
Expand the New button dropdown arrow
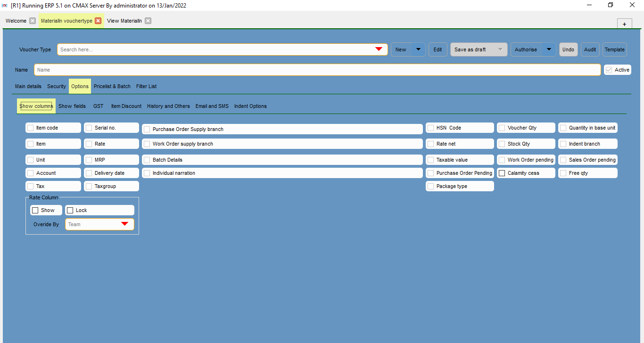(418, 49)
